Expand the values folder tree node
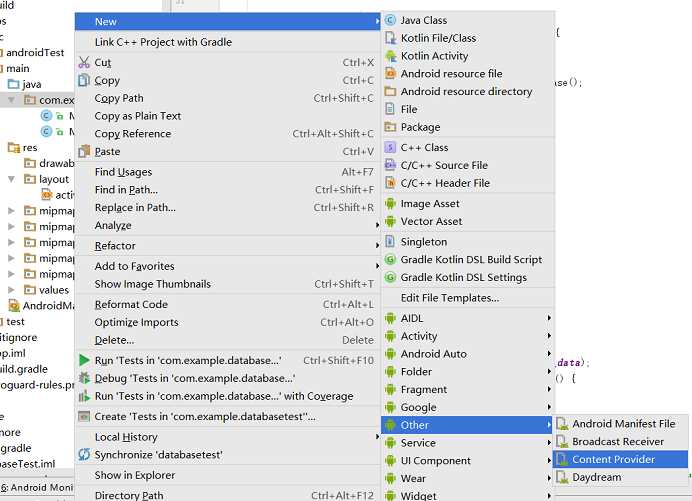The height and width of the screenshot is (501, 692). (x=11, y=290)
